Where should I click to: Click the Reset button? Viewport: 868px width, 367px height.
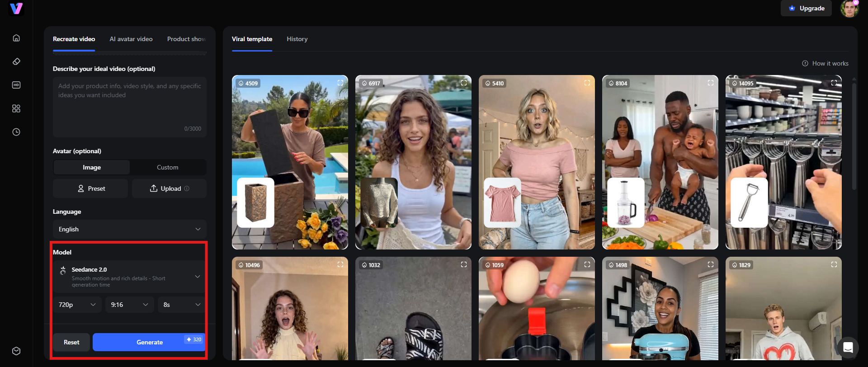[x=71, y=342]
